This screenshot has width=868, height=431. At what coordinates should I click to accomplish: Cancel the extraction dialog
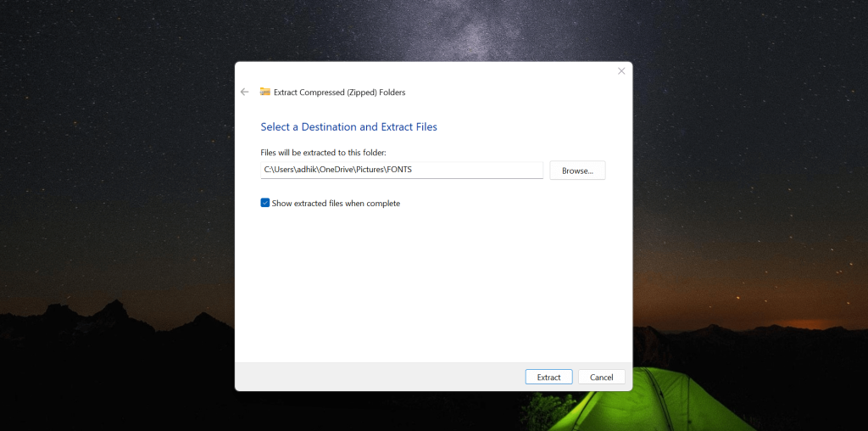[x=601, y=378]
